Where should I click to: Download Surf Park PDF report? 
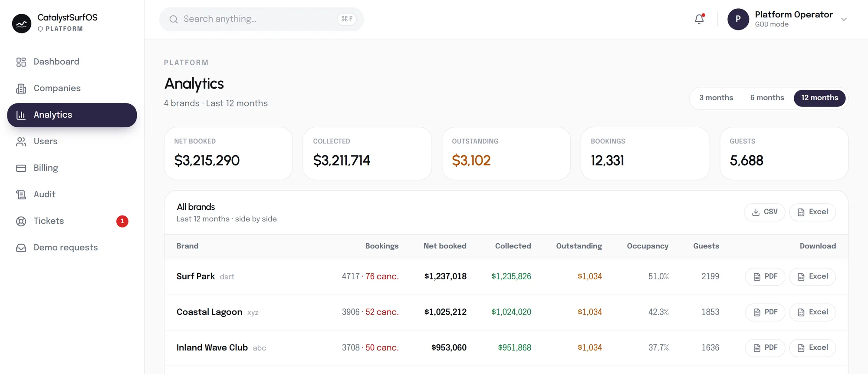pyautogui.click(x=765, y=277)
